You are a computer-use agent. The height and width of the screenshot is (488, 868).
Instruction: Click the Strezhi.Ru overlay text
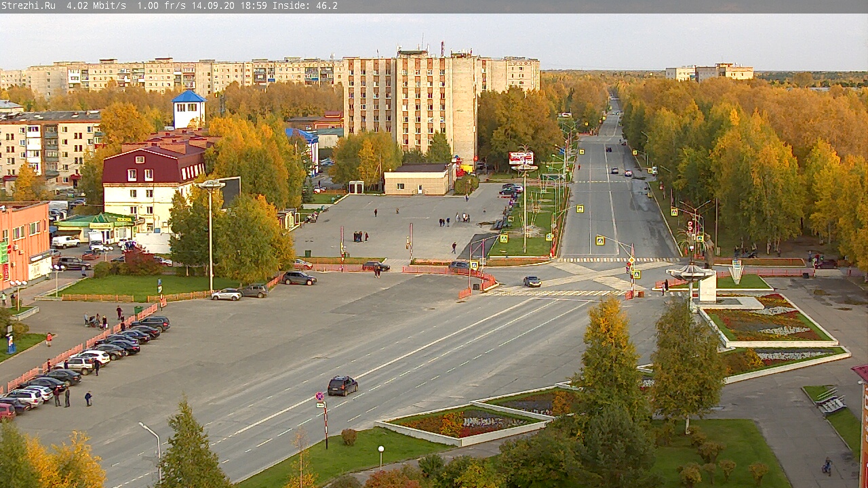[28, 5]
